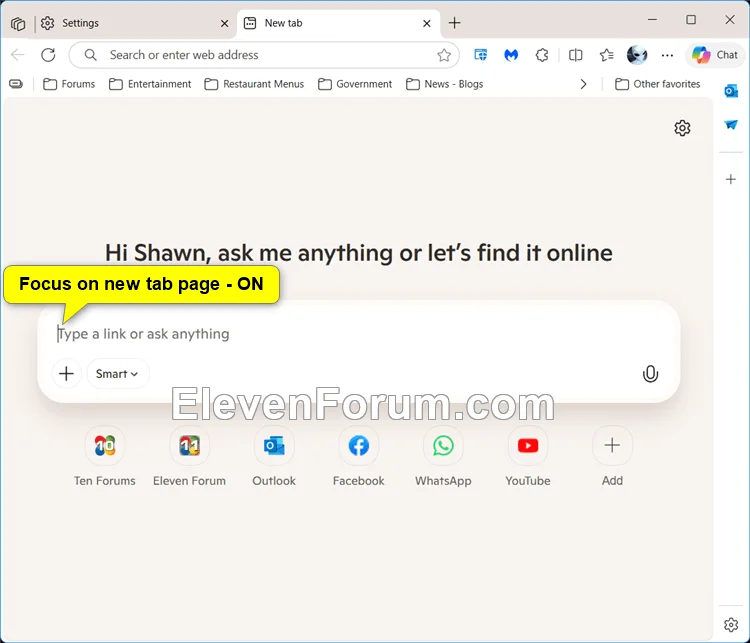Add this page to favorites star
The image size is (750, 643).
click(444, 55)
